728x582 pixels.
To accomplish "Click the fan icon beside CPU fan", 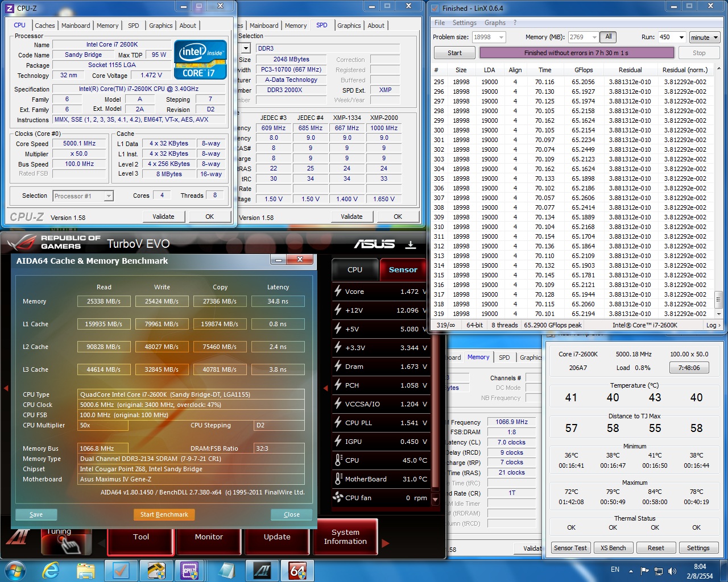I will (x=338, y=497).
